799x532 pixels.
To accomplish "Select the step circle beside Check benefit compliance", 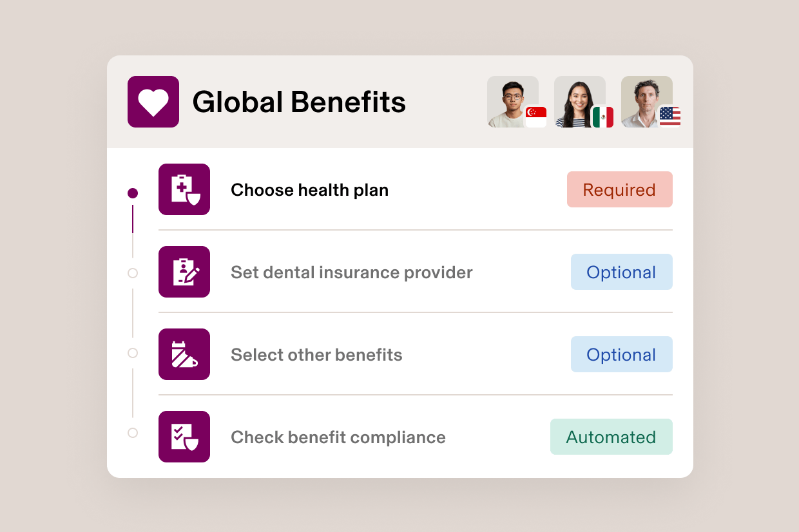I will coord(133,433).
